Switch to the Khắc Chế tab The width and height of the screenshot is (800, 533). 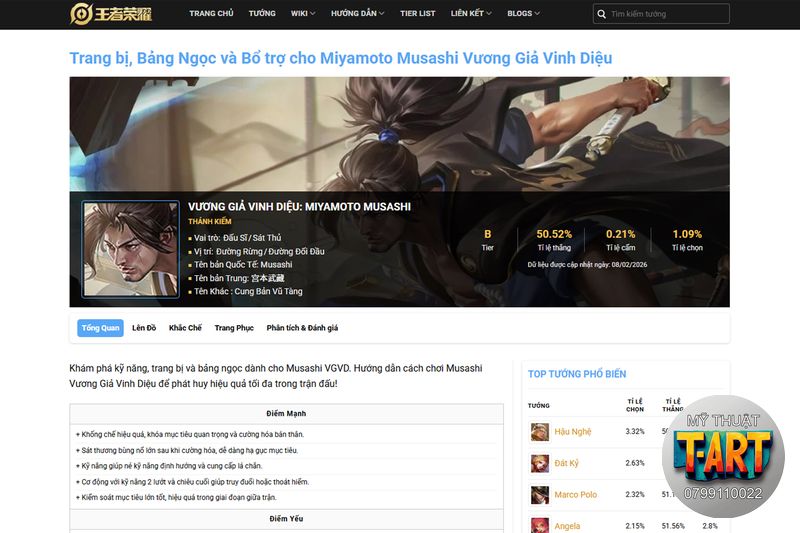[x=185, y=328]
